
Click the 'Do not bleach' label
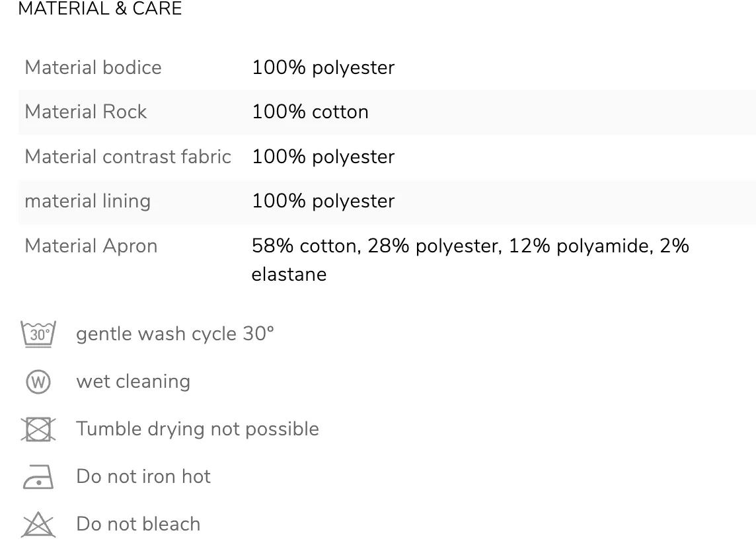click(138, 524)
